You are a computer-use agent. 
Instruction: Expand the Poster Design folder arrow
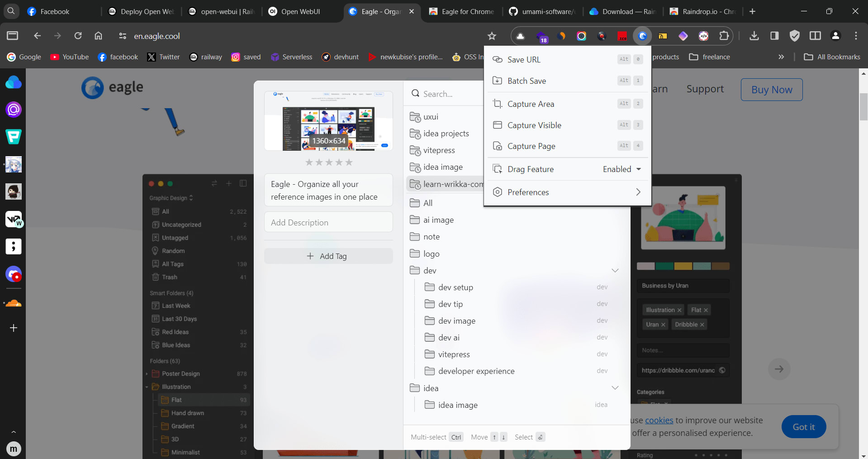tap(147, 374)
